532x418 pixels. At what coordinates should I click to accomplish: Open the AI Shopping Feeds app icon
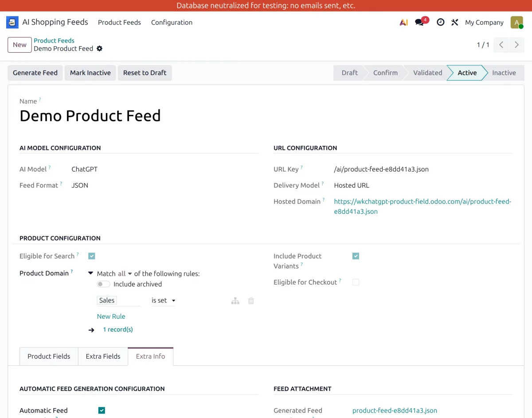(x=12, y=22)
